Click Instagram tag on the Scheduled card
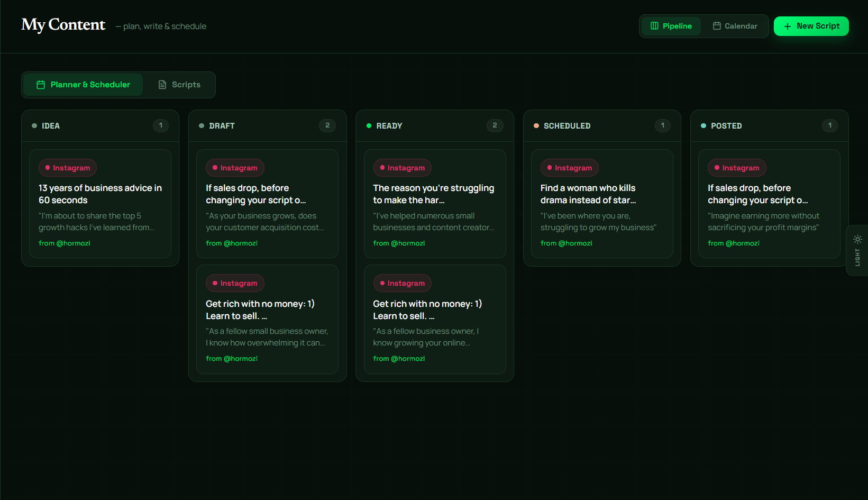Viewport: 868px width, 500px height. (x=570, y=168)
